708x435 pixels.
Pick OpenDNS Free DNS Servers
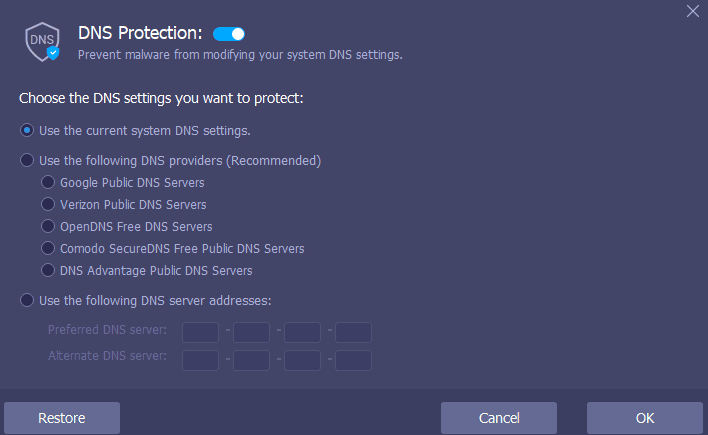pyautogui.click(x=47, y=227)
